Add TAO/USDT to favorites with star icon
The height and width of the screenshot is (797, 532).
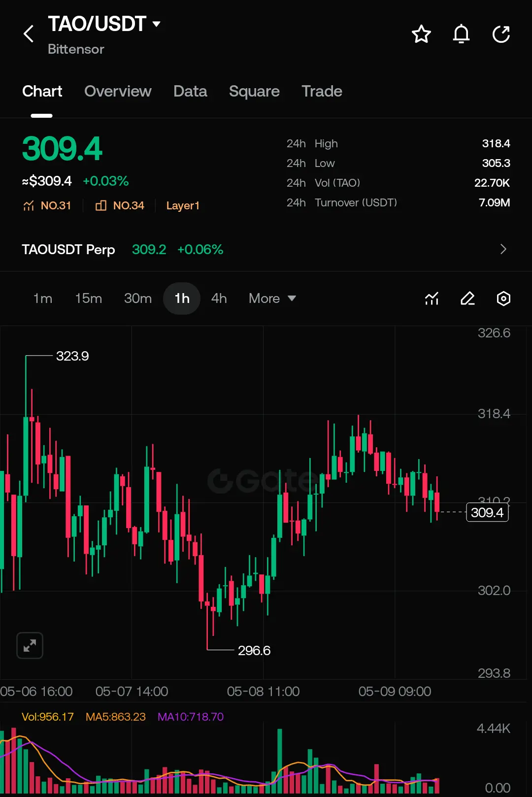421,34
